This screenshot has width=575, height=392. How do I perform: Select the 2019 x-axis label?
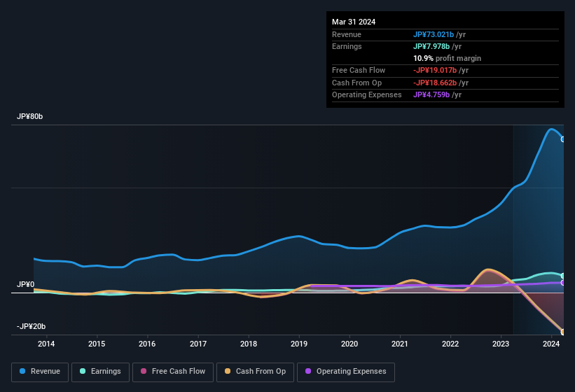pyautogui.click(x=299, y=344)
